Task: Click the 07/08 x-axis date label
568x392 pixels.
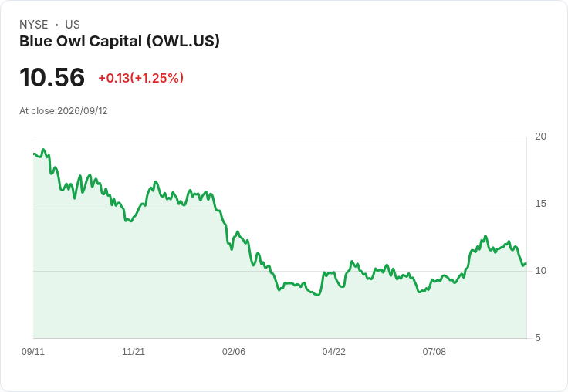Action: pos(434,351)
